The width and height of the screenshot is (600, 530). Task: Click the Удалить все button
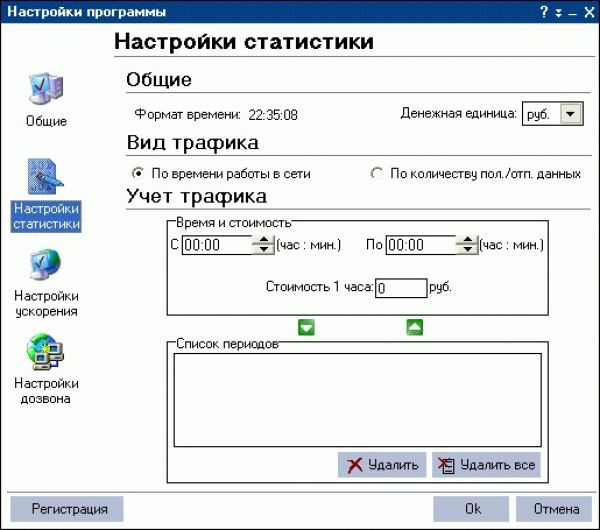(x=486, y=465)
